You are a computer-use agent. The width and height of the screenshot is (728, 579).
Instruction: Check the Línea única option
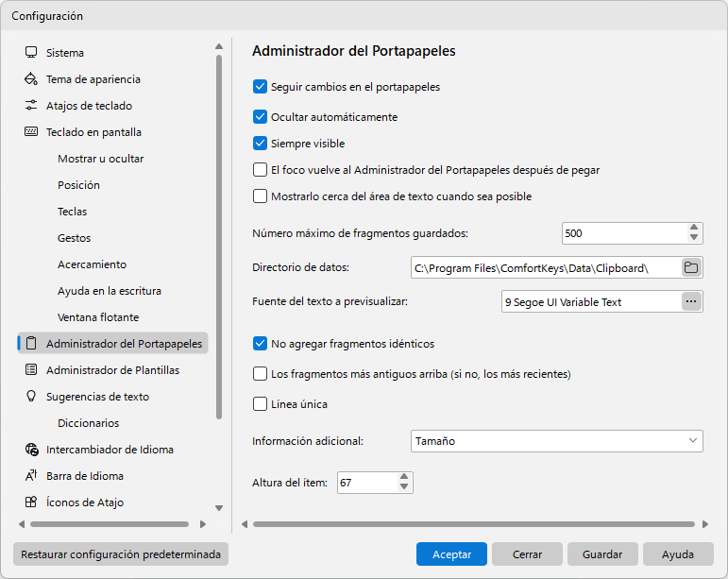[260, 404]
